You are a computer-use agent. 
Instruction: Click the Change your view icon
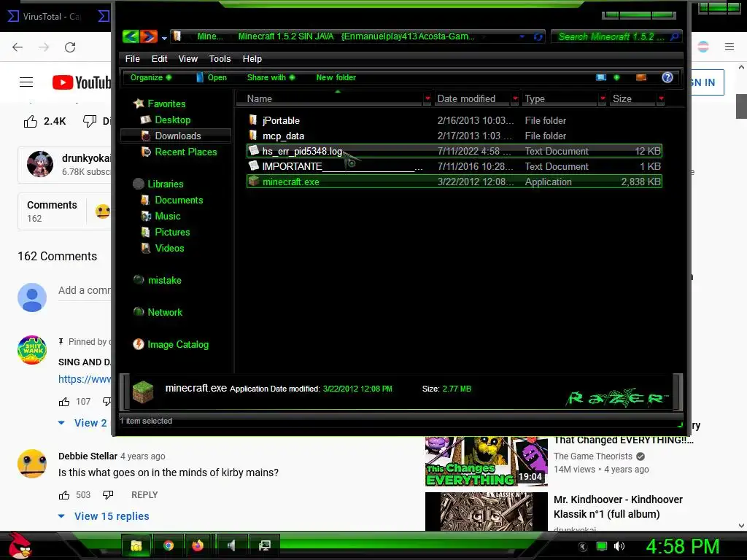601,77
